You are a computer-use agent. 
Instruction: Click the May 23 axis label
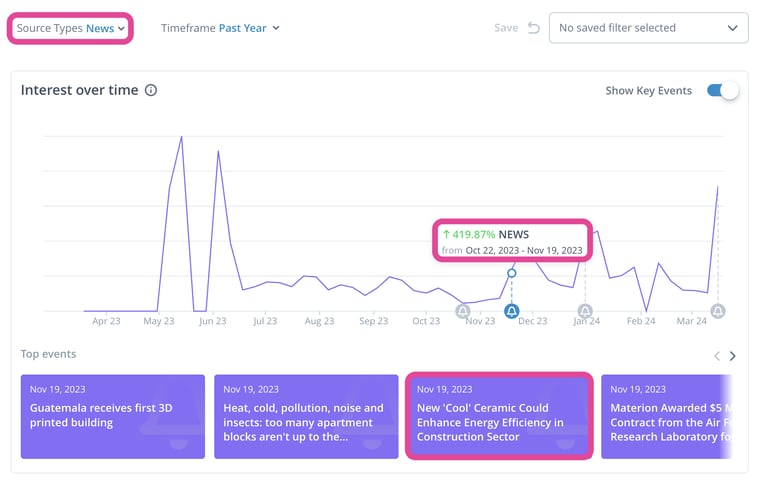pos(159,321)
